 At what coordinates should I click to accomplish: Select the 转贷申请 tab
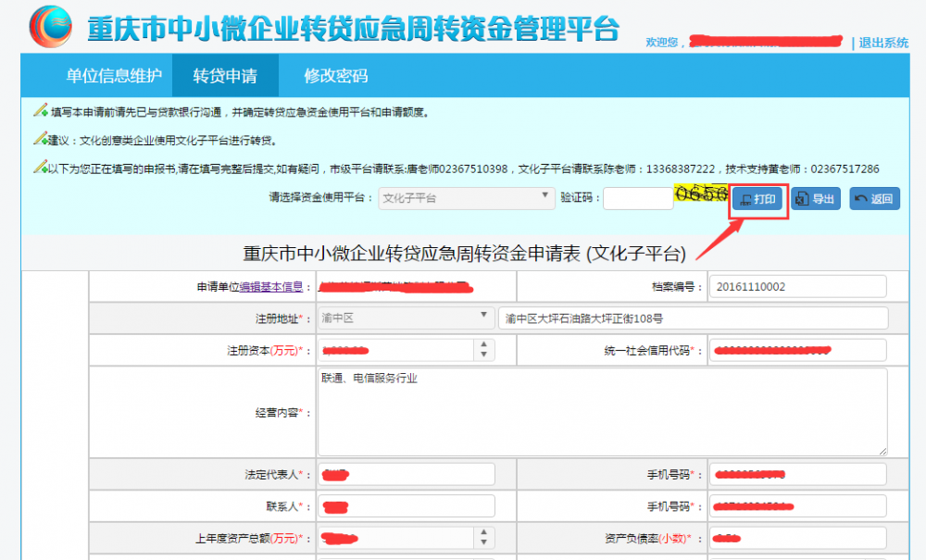click(224, 75)
